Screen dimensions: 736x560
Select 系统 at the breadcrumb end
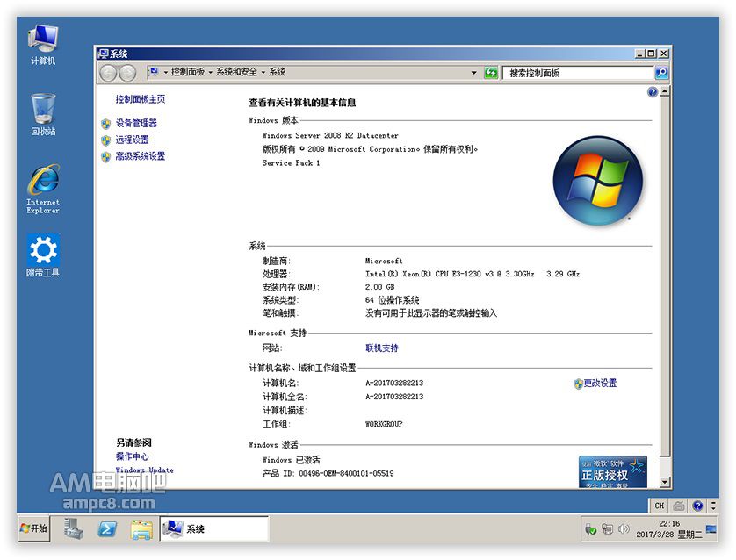(x=277, y=72)
